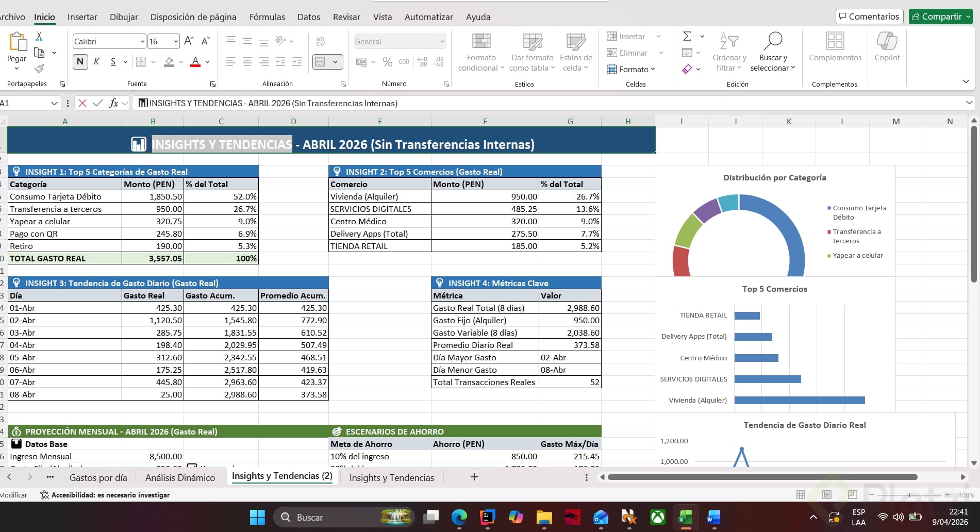Open the General number format dropdown
This screenshot has width=980, height=532.
[442, 41]
